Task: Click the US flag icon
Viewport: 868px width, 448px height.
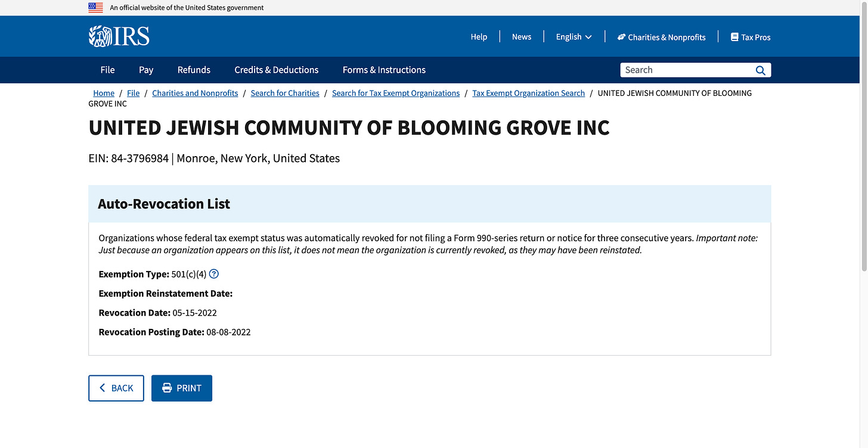Action: point(95,8)
